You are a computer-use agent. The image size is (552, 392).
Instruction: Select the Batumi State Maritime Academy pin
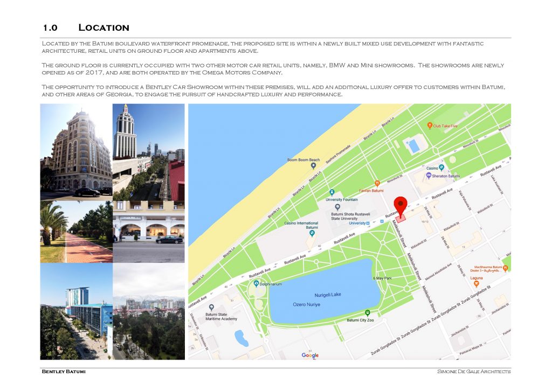pyautogui.click(x=211, y=307)
